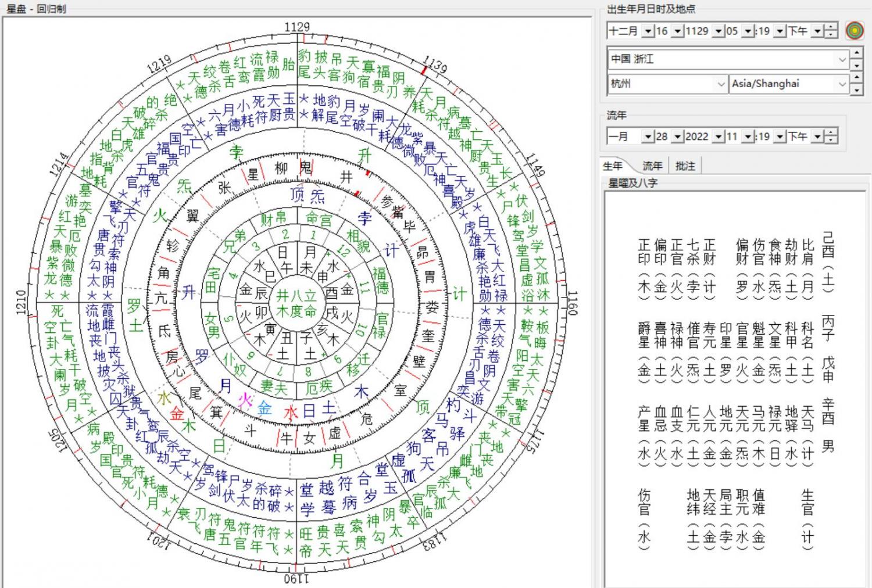Open the birth hour dropdown showing 05
The width and height of the screenshot is (872, 588).
click(x=748, y=31)
